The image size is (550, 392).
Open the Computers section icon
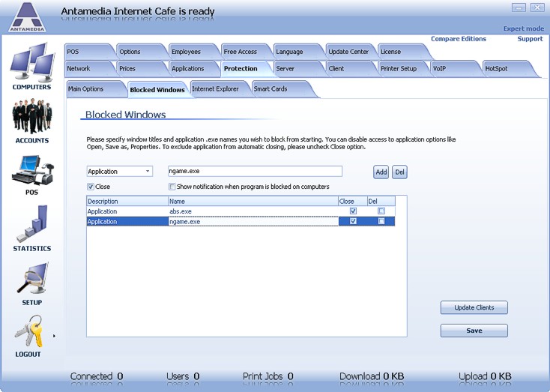[32, 62]
